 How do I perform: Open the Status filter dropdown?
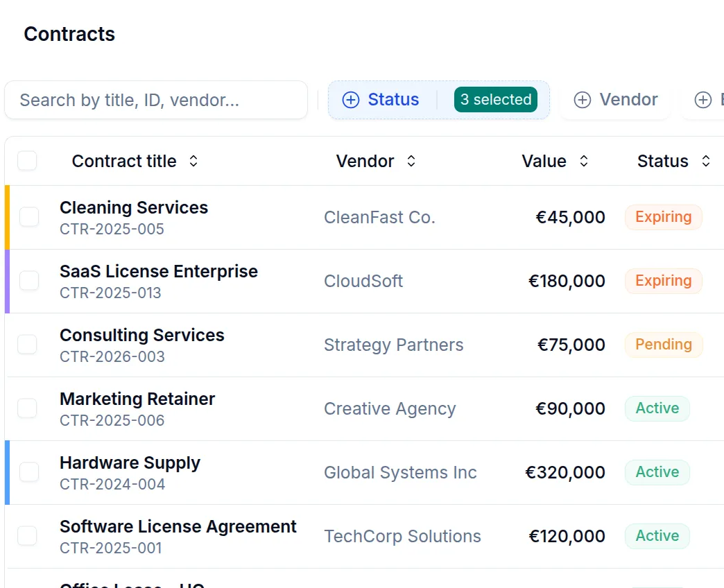click(439, 100)
